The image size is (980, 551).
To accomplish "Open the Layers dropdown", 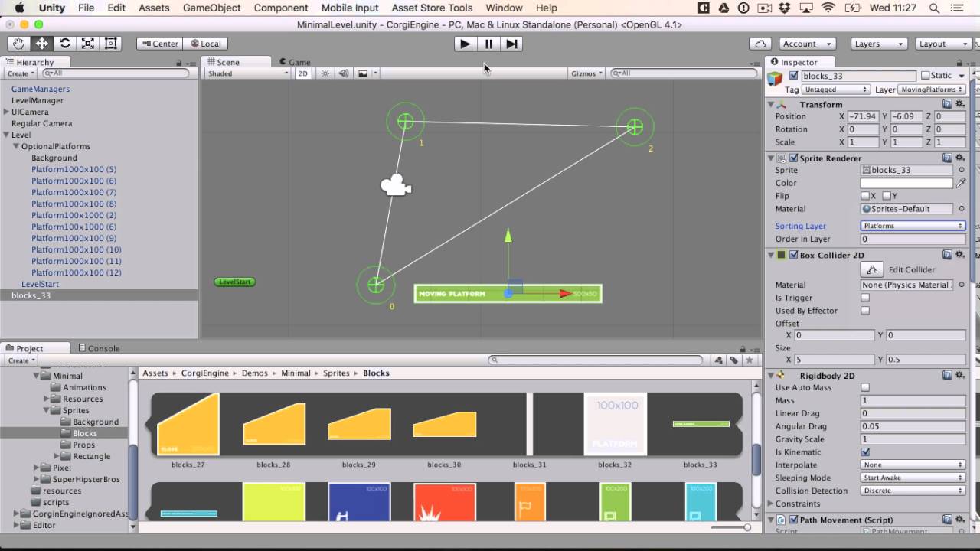I will (x=880, y=44).
